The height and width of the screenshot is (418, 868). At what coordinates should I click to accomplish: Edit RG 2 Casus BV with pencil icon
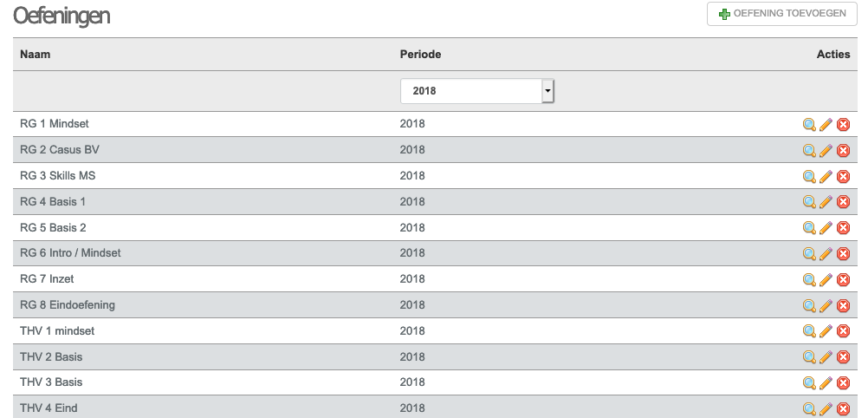tap(826, 150)
